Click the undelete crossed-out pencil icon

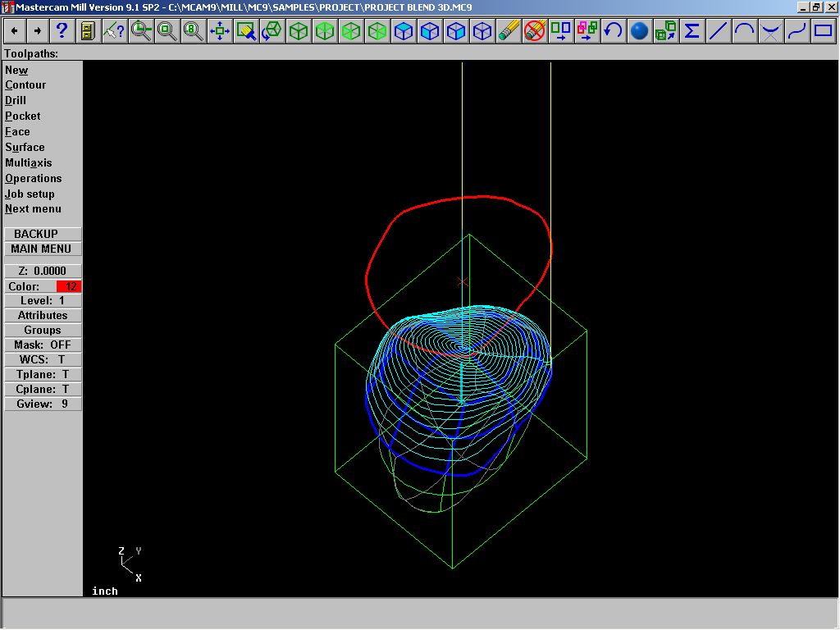click(x=535, y=31)
